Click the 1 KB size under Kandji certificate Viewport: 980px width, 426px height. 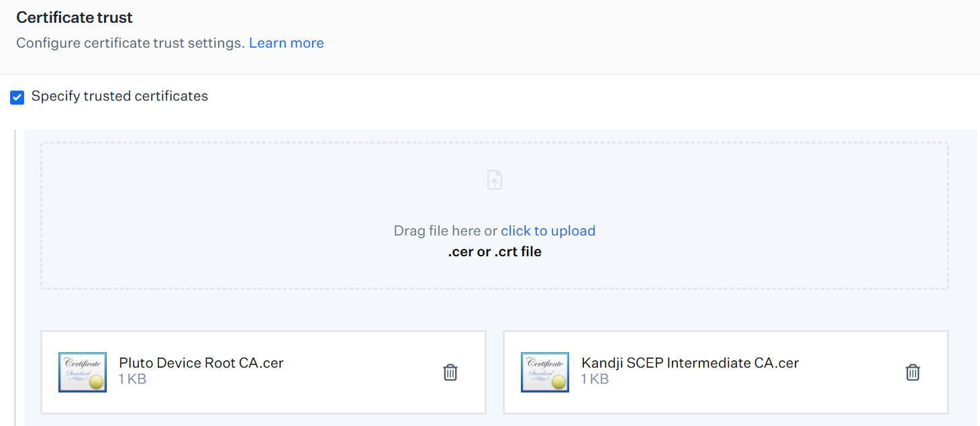click(x=595, y=379)
